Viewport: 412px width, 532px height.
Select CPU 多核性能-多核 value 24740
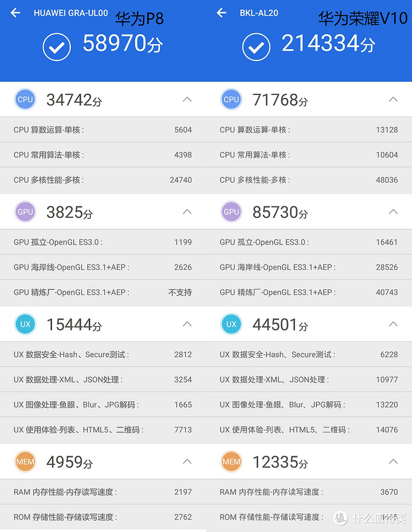tap(181, 180)
